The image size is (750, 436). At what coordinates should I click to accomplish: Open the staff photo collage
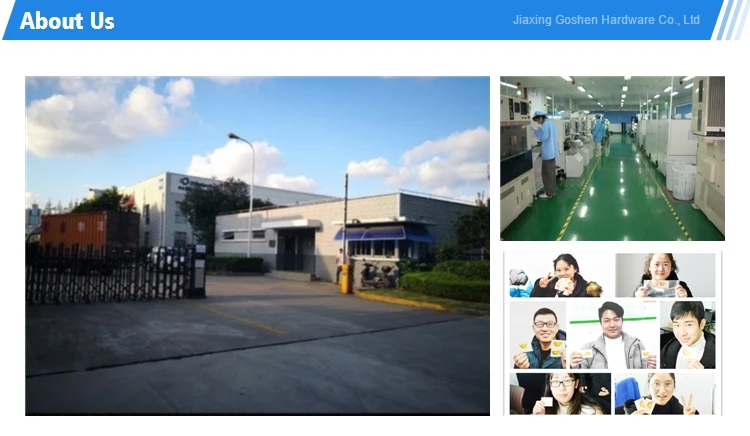612,333
